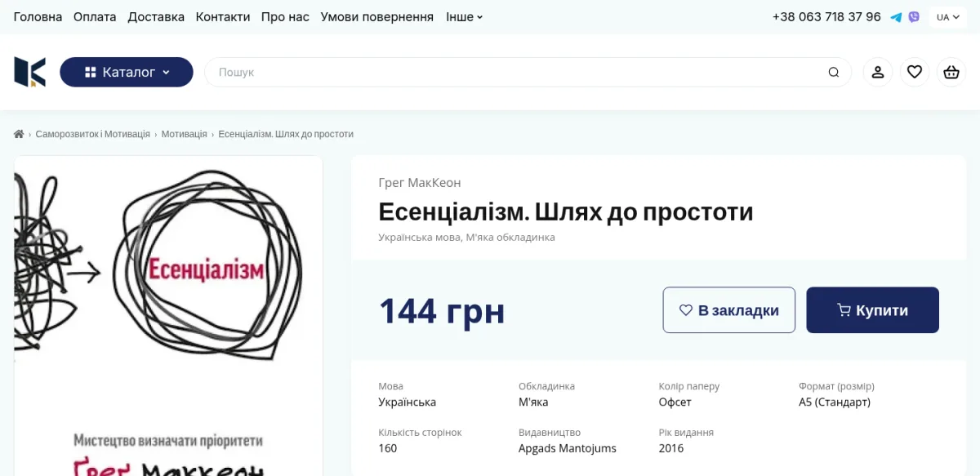This screenshot has height=476, width=980.
Task: Call the phone number +38 063 718 37 96
Action: pos(826,17)
